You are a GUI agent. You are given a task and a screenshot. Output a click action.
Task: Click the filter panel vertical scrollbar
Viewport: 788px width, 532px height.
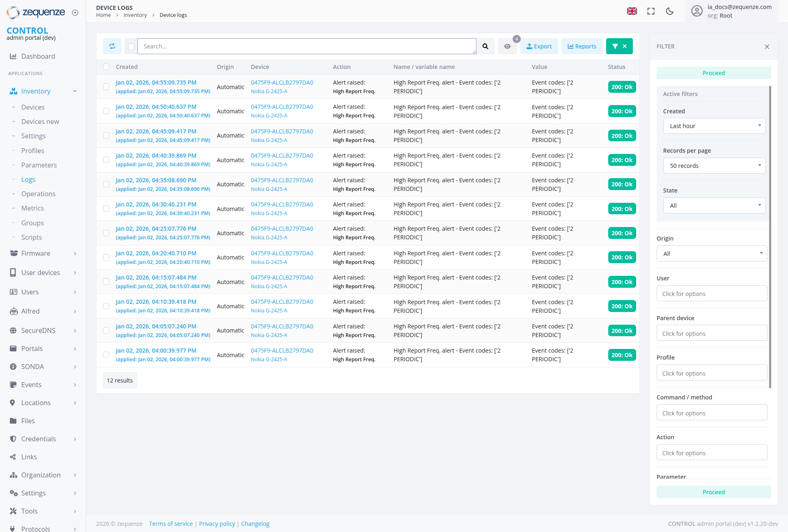tap(770, 237)
